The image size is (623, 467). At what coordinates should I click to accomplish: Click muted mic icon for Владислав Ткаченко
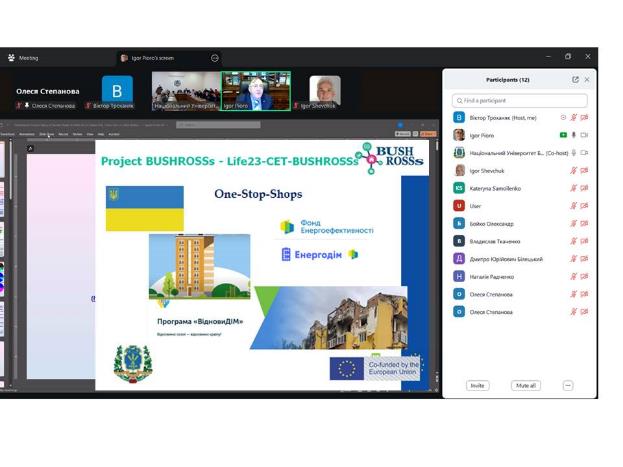tap(574, 241)
